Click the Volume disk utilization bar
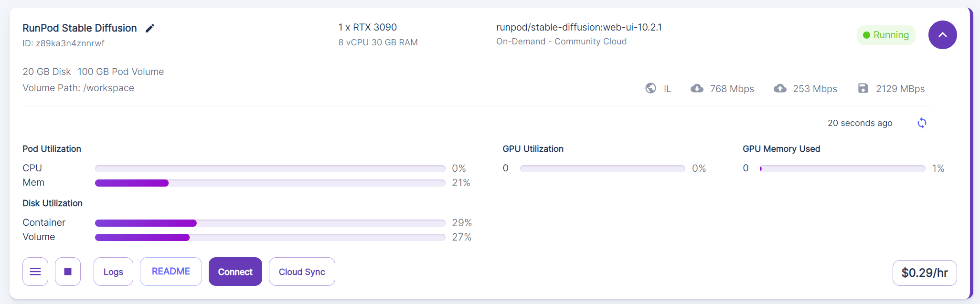Image resolution: width=980 pixels, height=304 pixels. [270, 237]
